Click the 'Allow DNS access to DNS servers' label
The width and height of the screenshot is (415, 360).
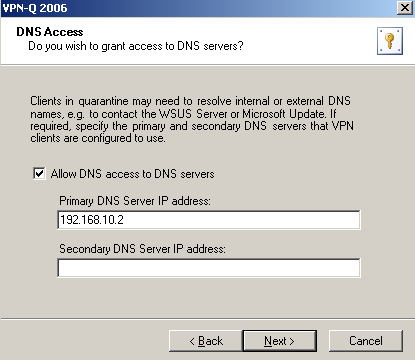coord(132,174)
